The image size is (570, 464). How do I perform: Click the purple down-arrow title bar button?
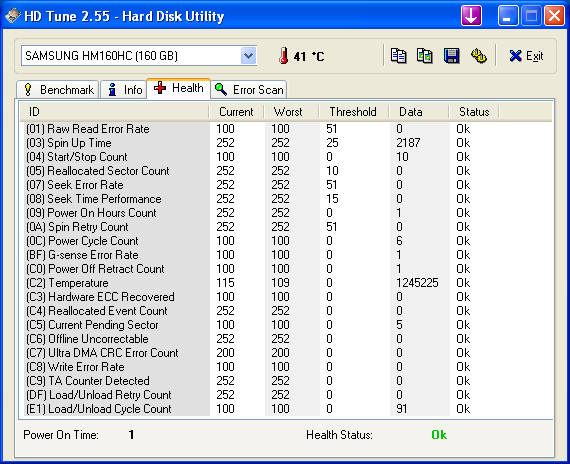click(471, 16)
